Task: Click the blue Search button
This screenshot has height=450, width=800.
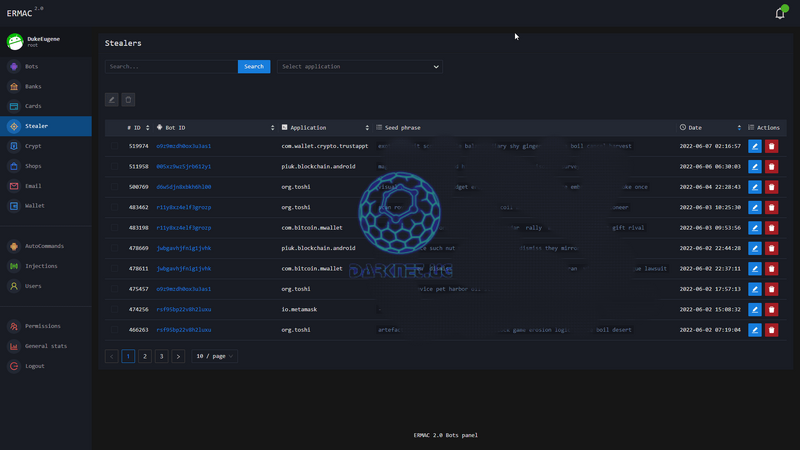Action: tap(254, 66)
